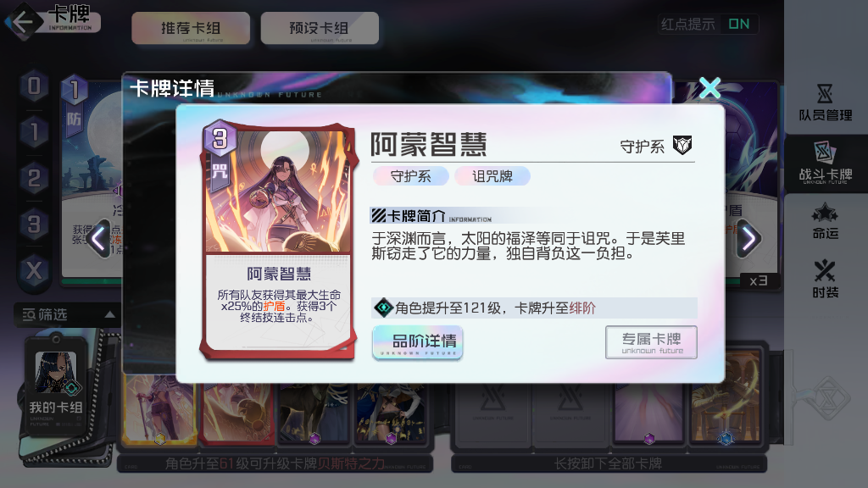Screen dimensions: 868x488
Task: Filter cards by cost X hexagon
Action: coord(34,271)
